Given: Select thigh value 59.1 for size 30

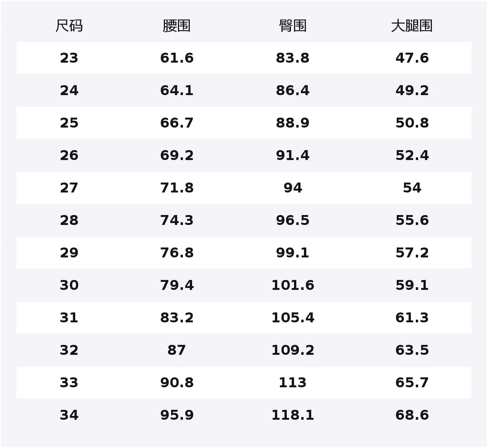Looking at the screenshot, I should [x=412, y=285].
